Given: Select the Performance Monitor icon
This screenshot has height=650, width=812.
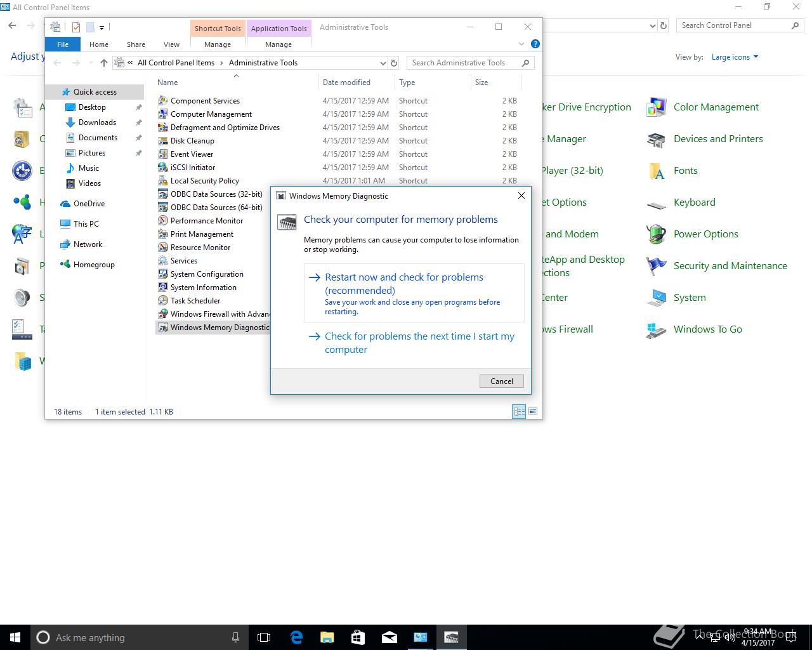Looking at the screenshot, I should [163, 221].
